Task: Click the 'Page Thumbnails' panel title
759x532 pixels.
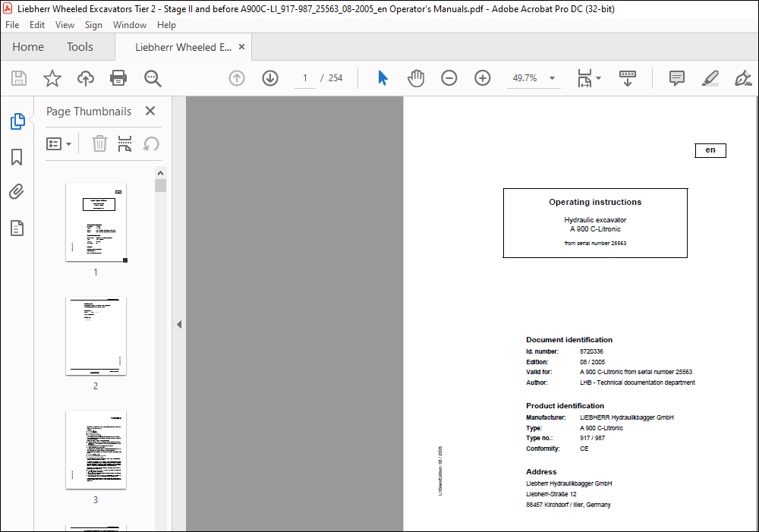Action: (x=89, y=112)
